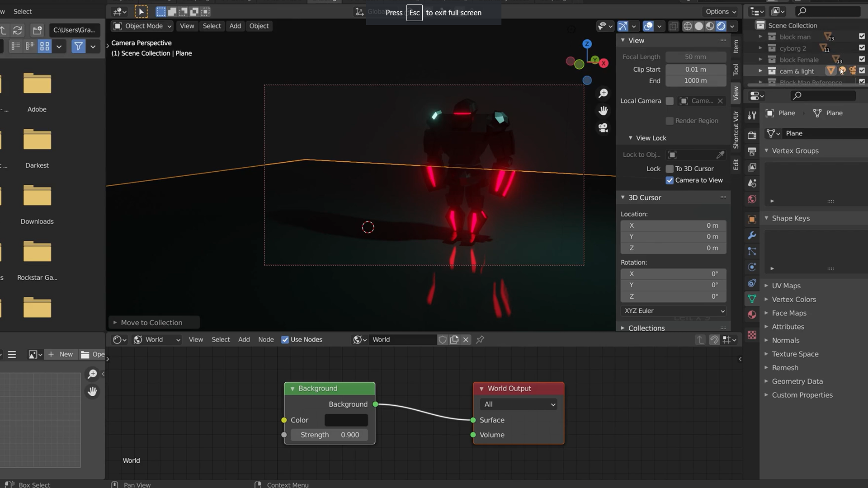The width and height of the screenshot is (868, 488).
Task: Toggle X-ray viewport display
Action: point(674,26)
